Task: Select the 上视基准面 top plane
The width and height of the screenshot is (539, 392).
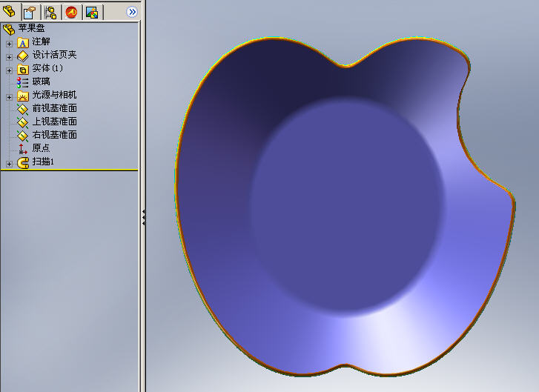Action: (54, 122)
